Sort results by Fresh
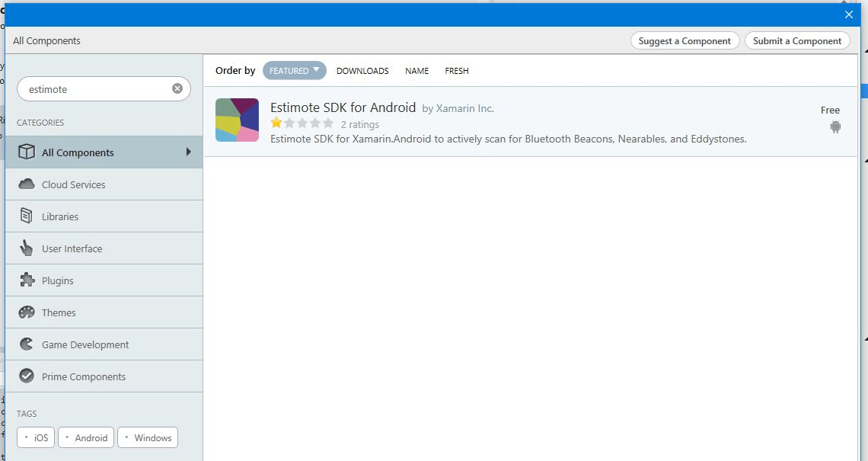868x461 pixels. pyautogui.click(x=457, y=71)
